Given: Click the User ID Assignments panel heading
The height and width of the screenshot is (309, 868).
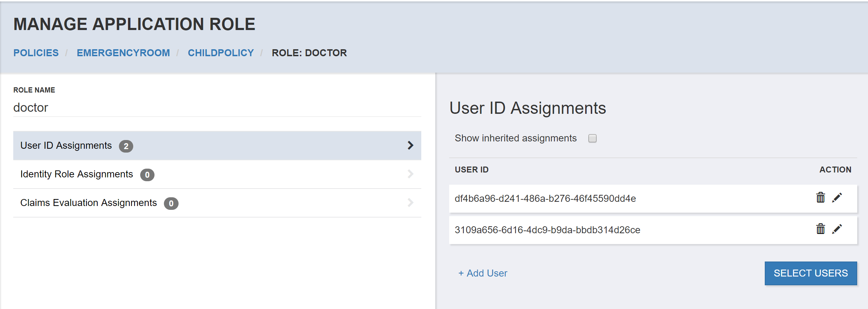Looking at the screenshot, I should click(528, 108).
